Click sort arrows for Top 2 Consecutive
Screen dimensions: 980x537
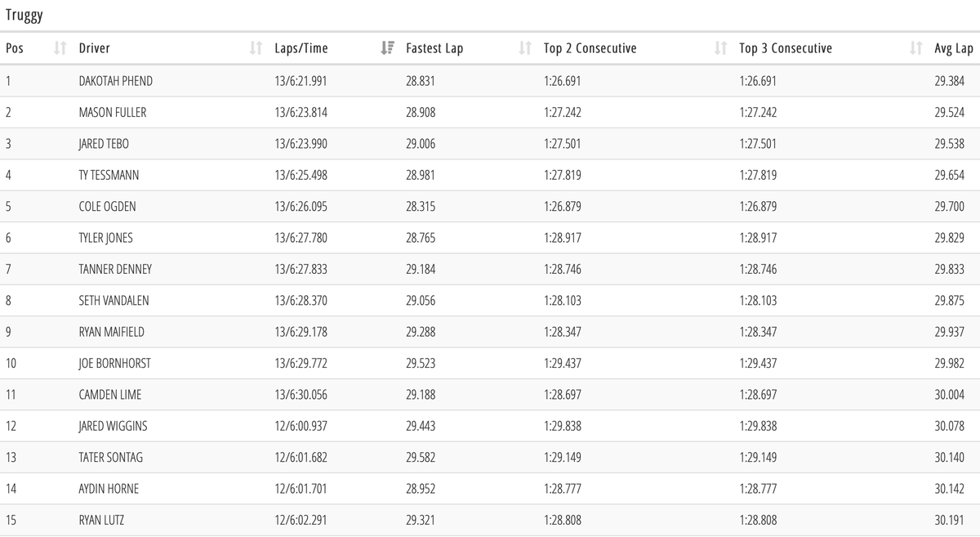[x=720, y=48]
